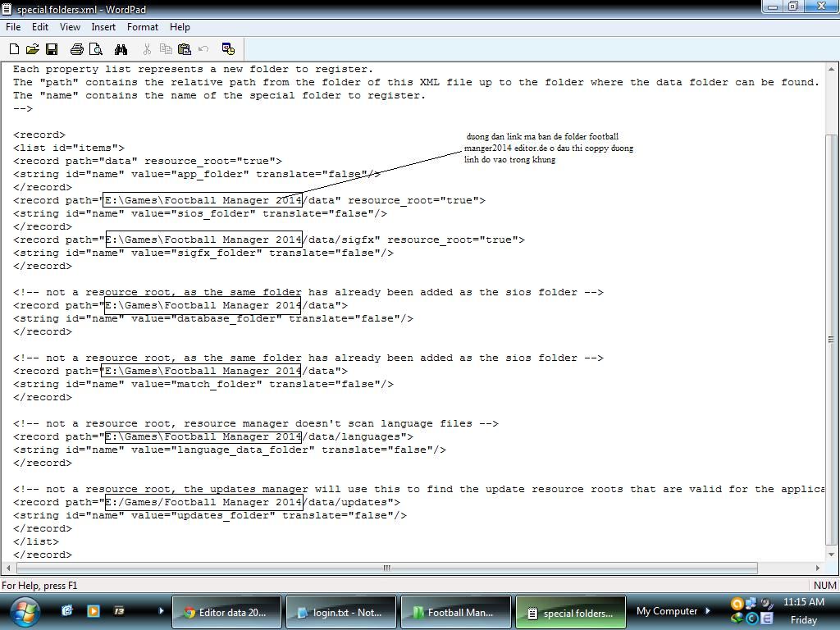840x630 pixels.
Task: Open the Insert menu
Action: point(103,27)
